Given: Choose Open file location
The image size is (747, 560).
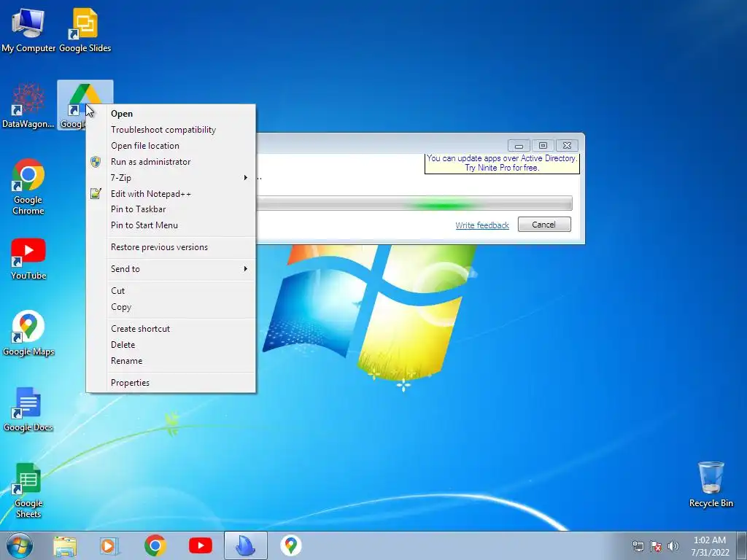Looking at the screenshot, I should [171, 146].
